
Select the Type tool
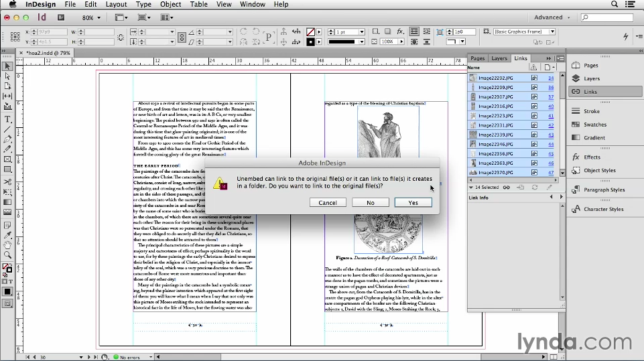pyautogui.click(x=7, y=119)
